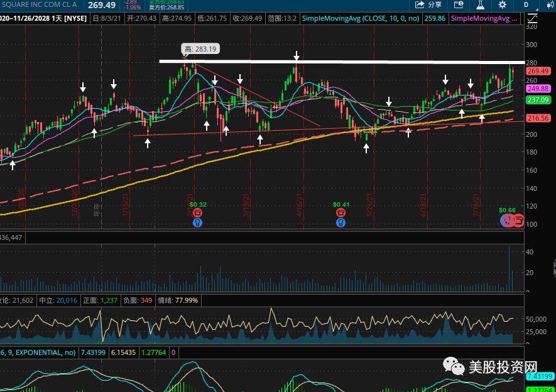Click the red phone icon under $0.41
The height and width of the screenshot is (392, 556).
coord(341,212)
